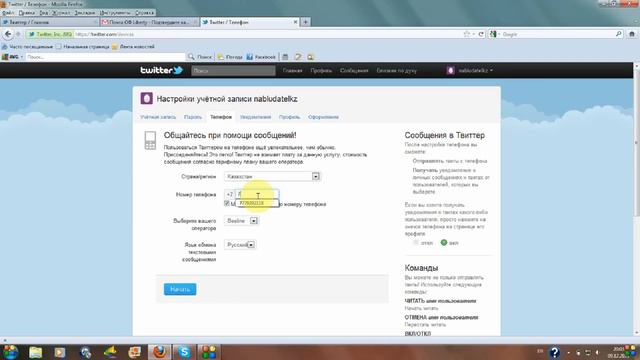Click the bookmark star icon in address bar
This screenshot has width=640, height=360.
pos(467,34)
